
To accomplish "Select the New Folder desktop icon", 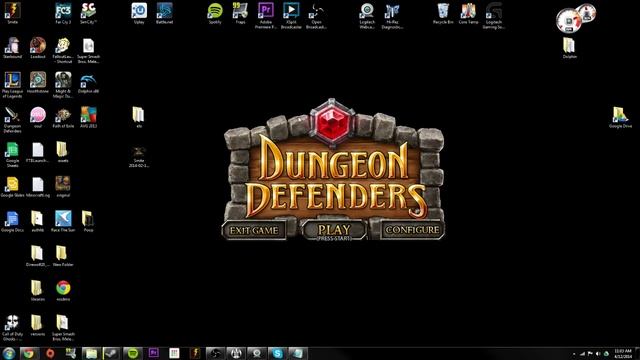I will coord(63,256).
